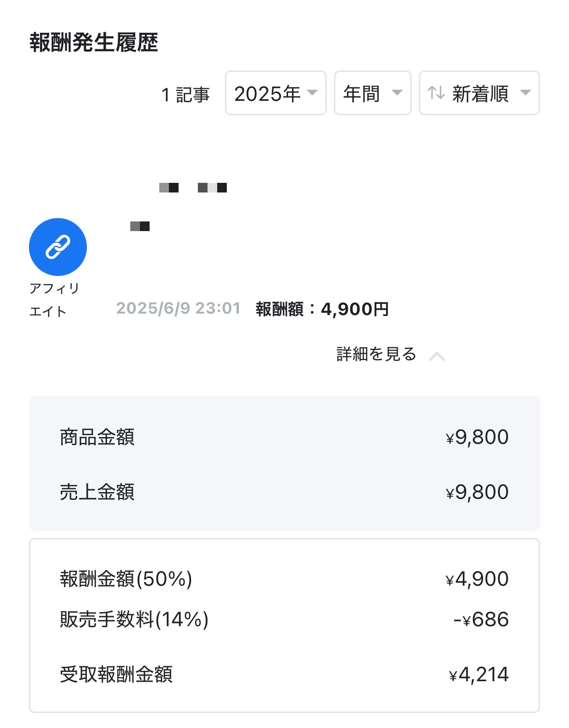Click the アフィリエイト label under the icon

point(54,300)
